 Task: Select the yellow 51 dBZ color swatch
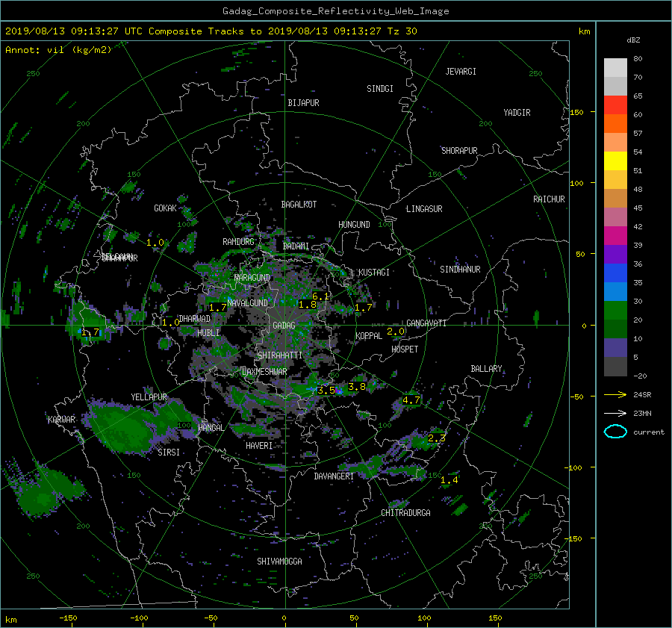click(x=615, y=161)
